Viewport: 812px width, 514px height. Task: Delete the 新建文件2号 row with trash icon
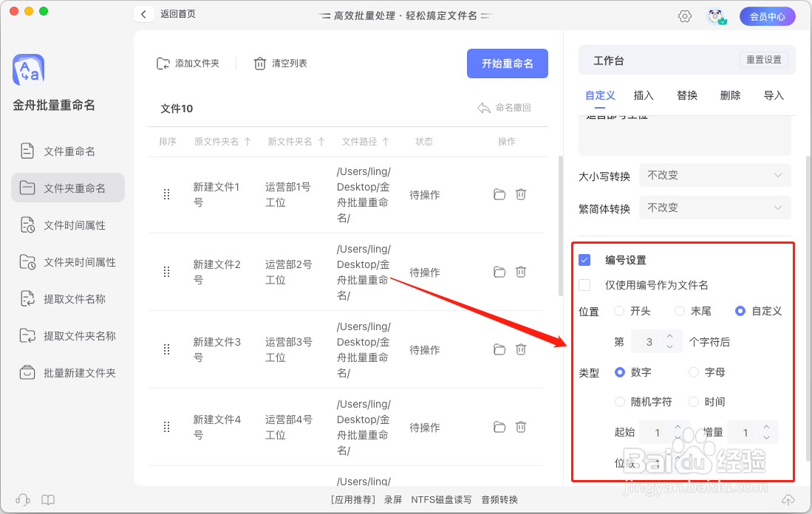point(521,272)
